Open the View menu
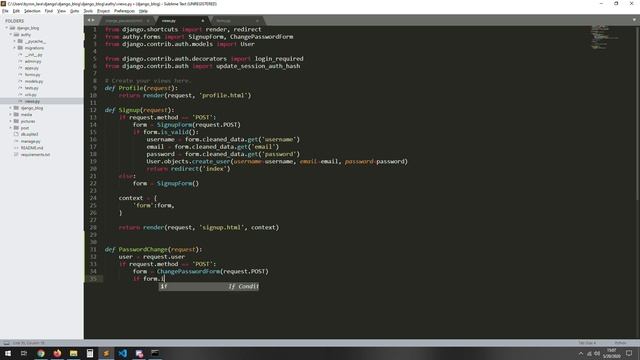The height and width of the screenshot is (360, 640). click(61, 11)
